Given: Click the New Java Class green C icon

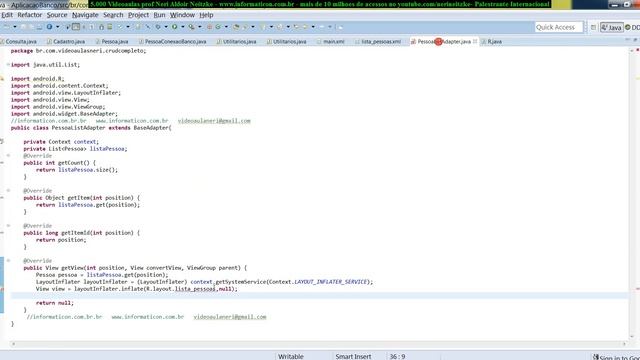Looking at the screenshot, I should 218,27.
